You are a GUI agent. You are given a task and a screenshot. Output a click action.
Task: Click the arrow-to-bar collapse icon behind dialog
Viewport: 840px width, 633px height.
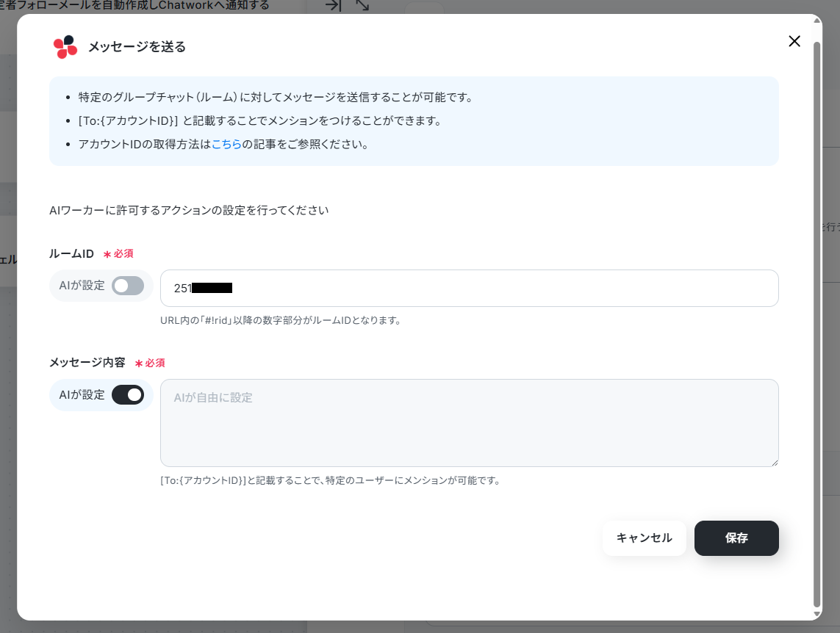(333, 5)
